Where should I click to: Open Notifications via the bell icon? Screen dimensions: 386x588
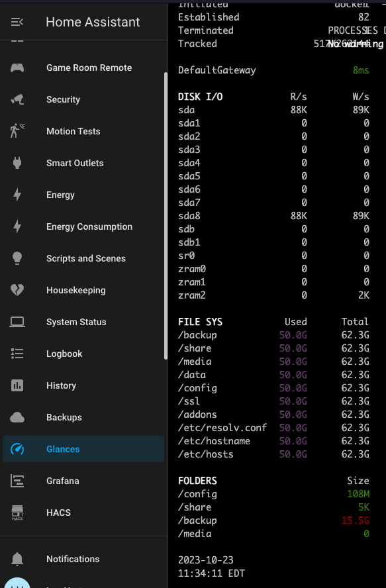click(x=17, y=559)
